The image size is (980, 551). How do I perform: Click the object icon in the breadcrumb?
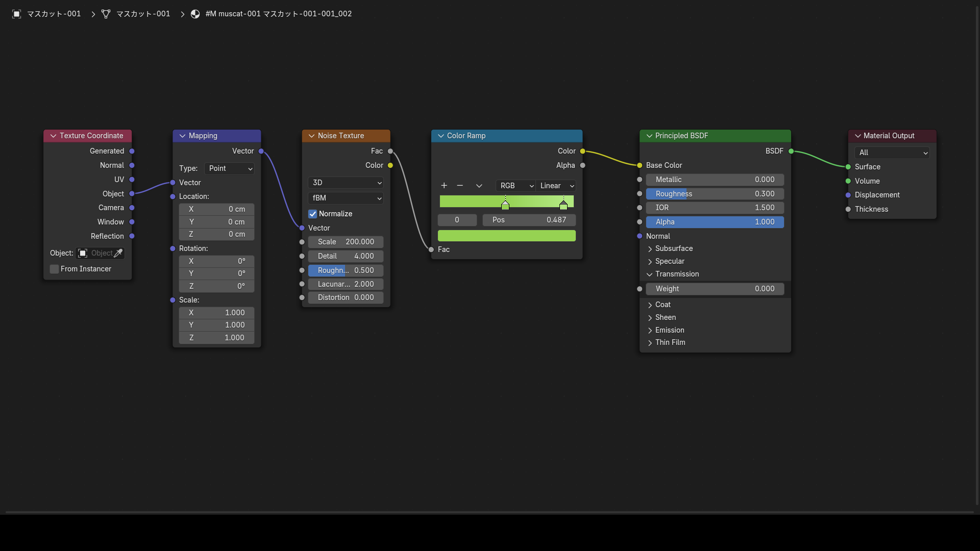pyautogui.click(x=16, y=14)
